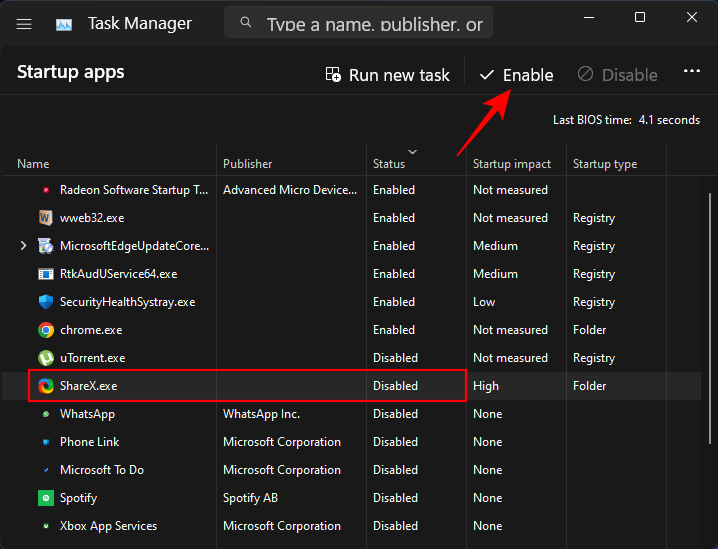This screenshot has height=549, width=718.
Task: Expand the MicrosoftEdgeUpdateCore group
Action: [24, 246]
